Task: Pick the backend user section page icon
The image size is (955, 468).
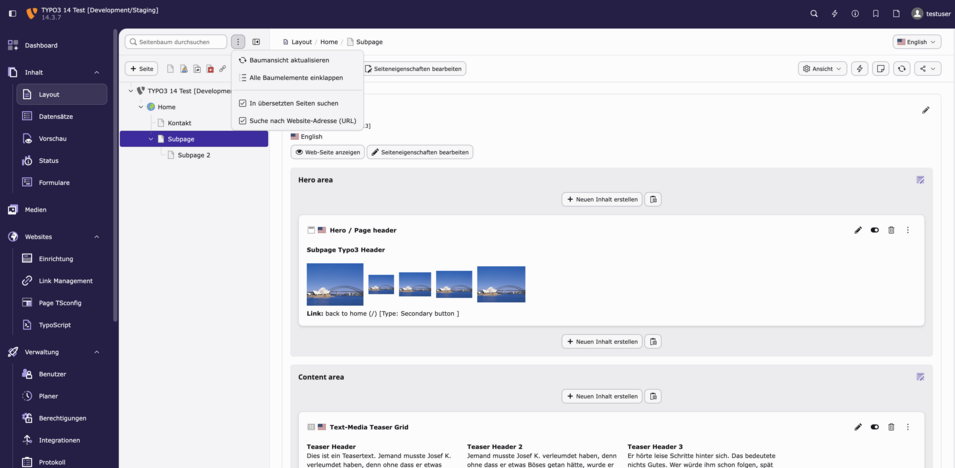Action: [x=183, y=69]
